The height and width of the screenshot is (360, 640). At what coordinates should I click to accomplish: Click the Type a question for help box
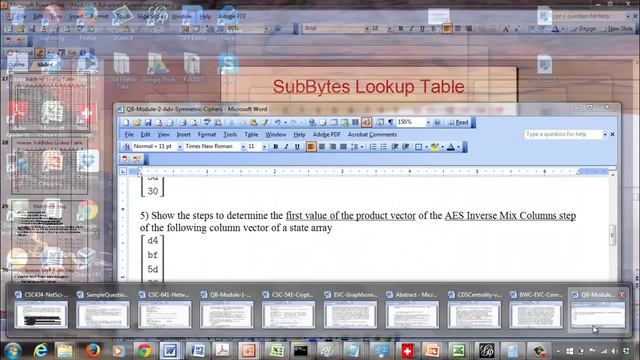coord(563,134)
